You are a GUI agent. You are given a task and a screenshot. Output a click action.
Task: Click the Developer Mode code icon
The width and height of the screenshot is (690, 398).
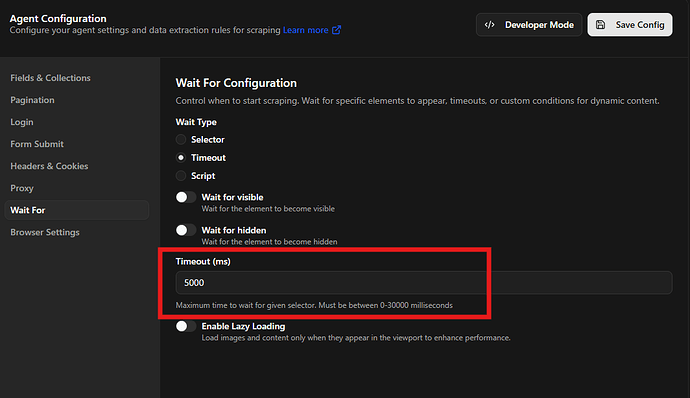coord(489,25)
